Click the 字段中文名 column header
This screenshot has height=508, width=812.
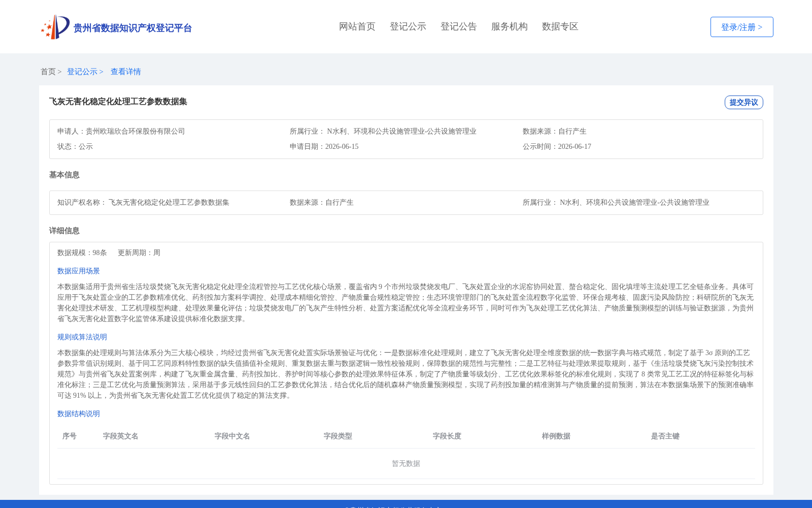[x=232, y=436]
